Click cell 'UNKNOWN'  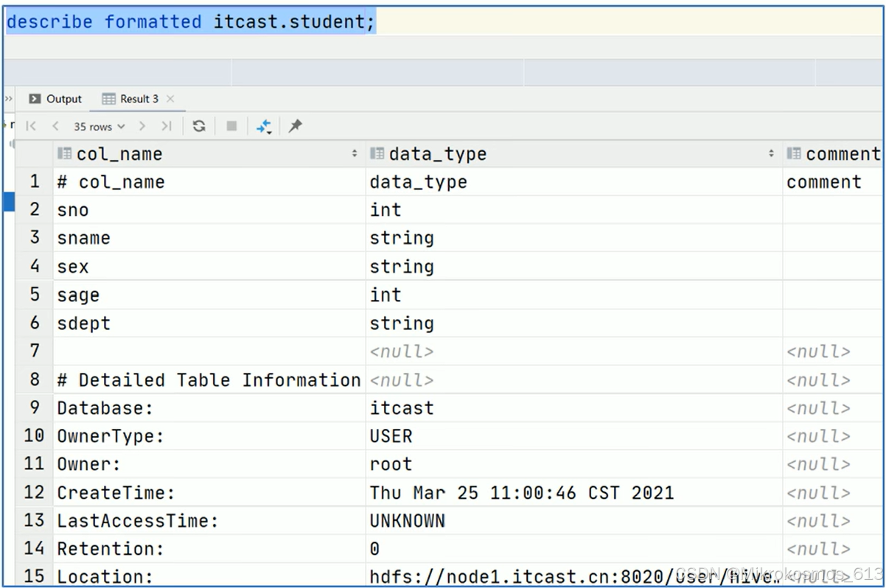[x=574, y=520]
